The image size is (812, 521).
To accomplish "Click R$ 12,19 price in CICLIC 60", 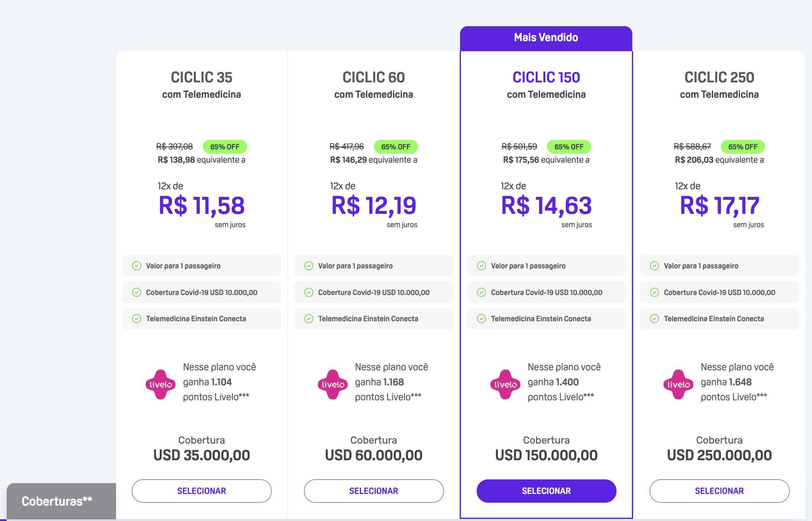I will [x=374, y=206].
